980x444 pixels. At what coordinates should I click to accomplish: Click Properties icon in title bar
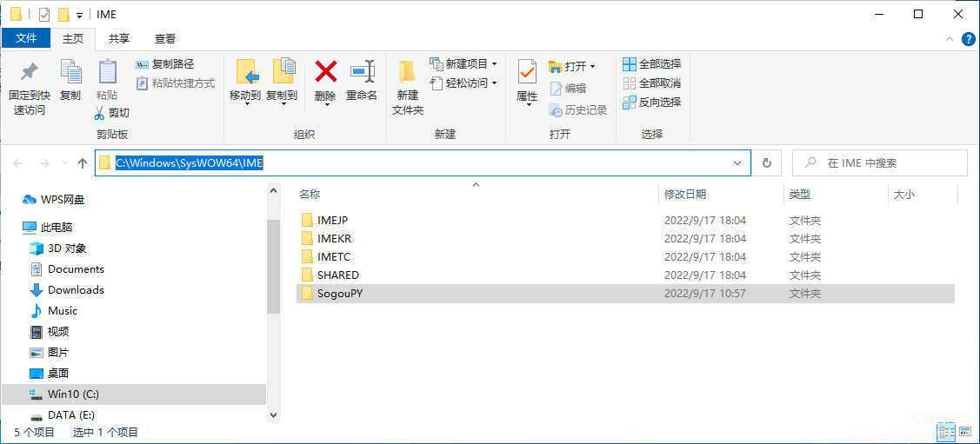(43, 15)
